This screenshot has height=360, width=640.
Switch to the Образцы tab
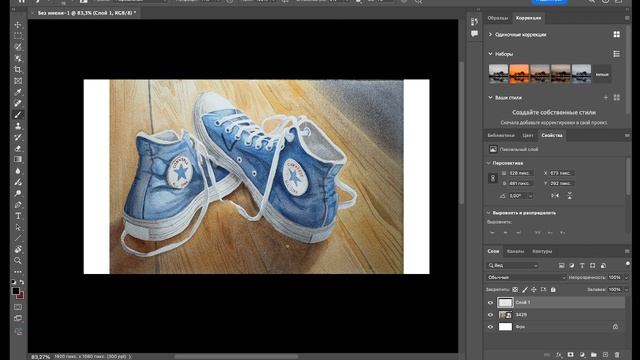(x=498, y=18)
